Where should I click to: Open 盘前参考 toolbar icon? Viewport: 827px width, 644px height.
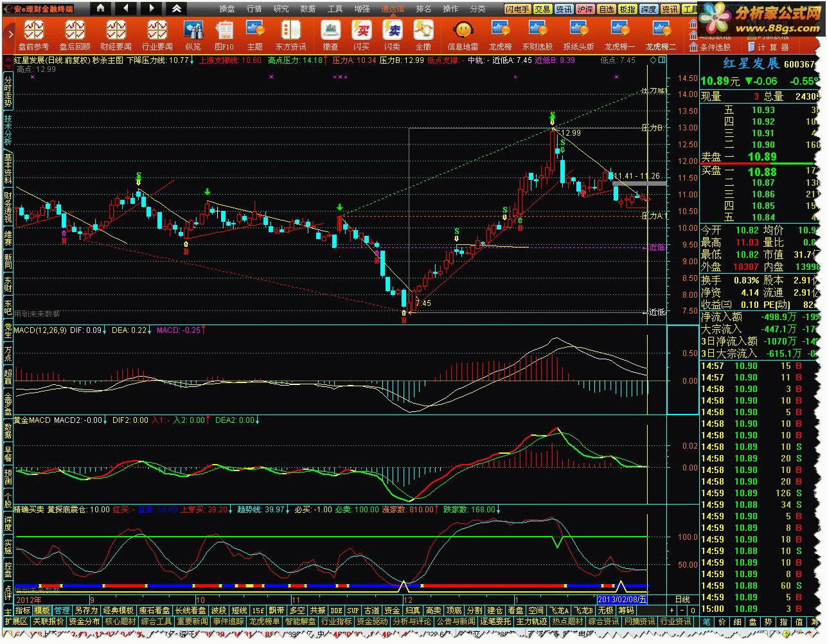[x=33, y=35]
